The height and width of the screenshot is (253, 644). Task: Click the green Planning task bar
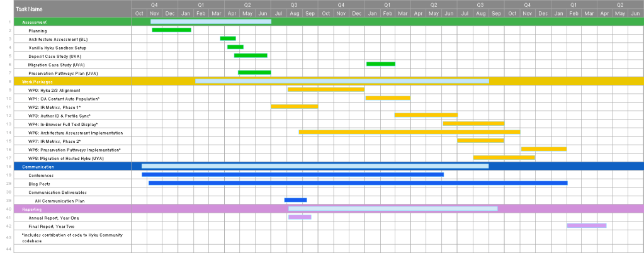(171, 30)
